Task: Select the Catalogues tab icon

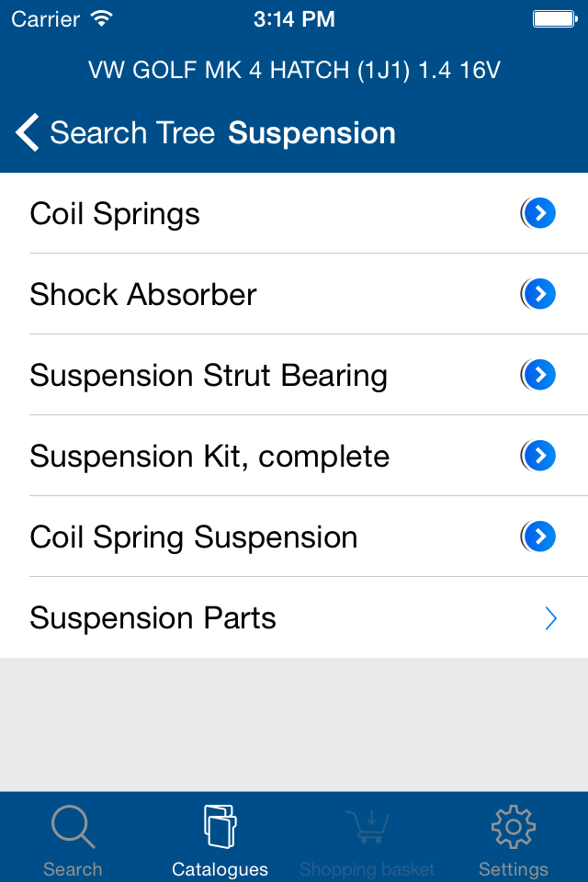Action: pyautogui.click(x=220, y=827)
